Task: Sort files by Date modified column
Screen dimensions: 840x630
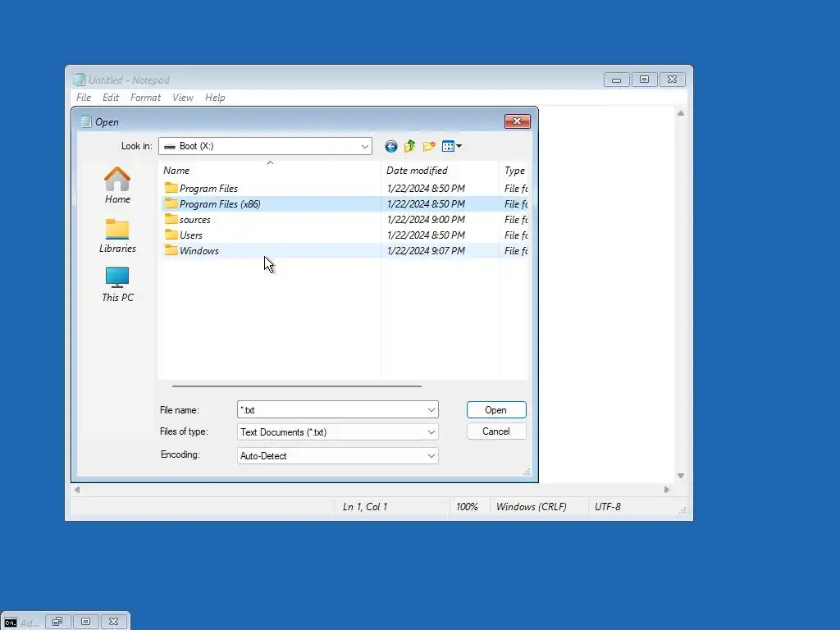Action: click(x=440, y=171)
